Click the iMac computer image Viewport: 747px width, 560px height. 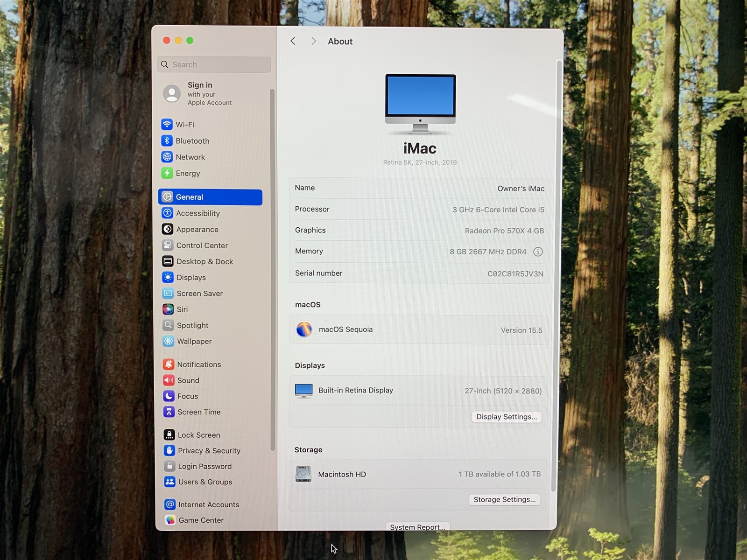click(420, 105)
